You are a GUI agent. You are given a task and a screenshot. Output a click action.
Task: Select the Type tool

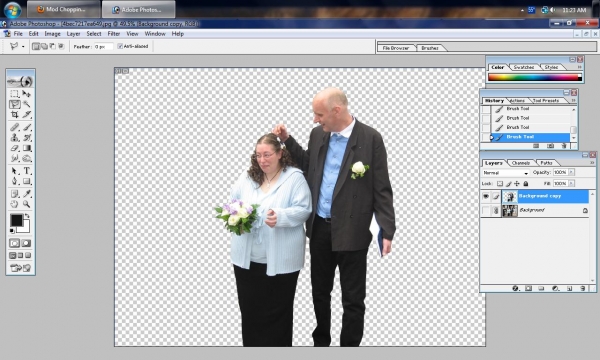click(26, 171)
